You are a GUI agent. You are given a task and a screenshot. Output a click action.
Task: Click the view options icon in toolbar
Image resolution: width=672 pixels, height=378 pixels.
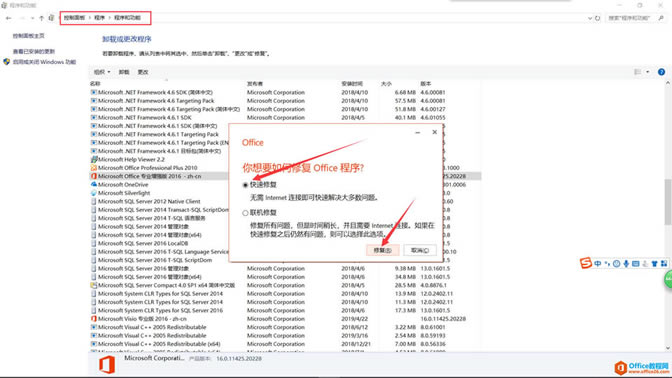coord(638,72)
